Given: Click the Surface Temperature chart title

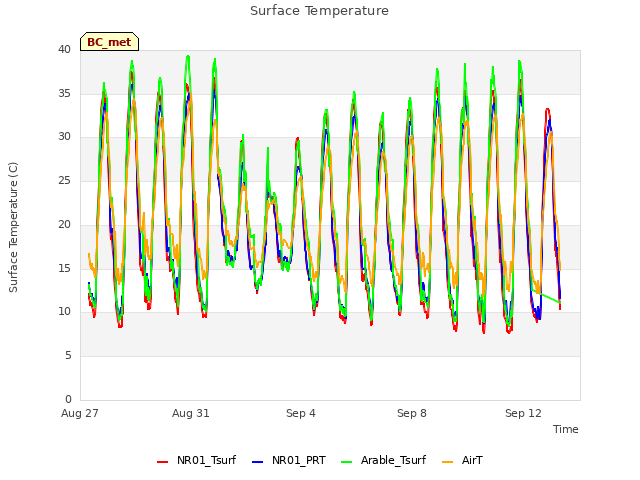Looking at the screenshot, I should coord(319,11).
